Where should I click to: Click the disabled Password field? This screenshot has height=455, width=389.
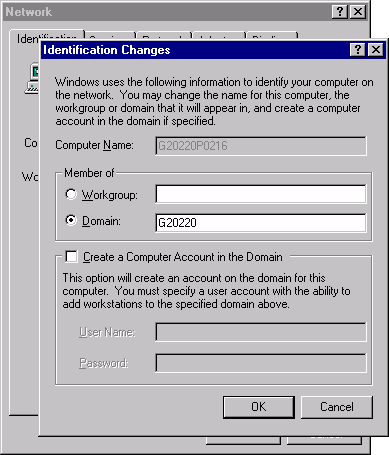[x=261, y=363]
